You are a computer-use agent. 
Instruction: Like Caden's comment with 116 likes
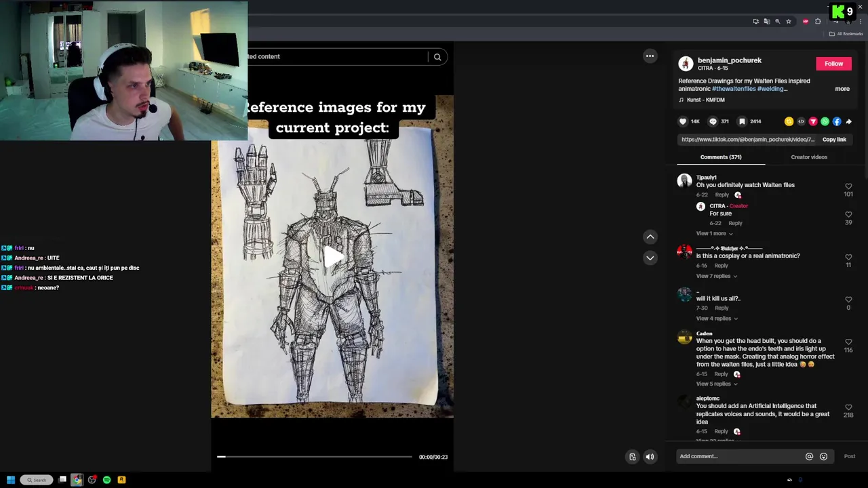tap(848, 342)
